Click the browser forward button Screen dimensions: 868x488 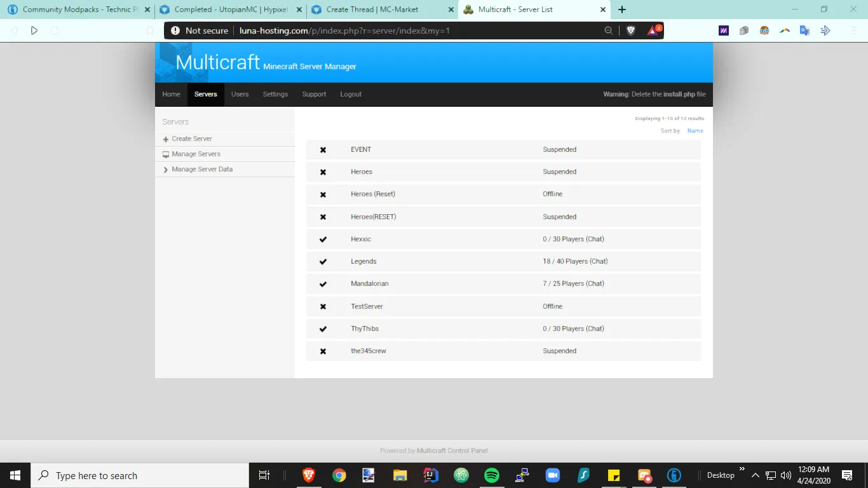pyautogui.click(x=34, y=30)
